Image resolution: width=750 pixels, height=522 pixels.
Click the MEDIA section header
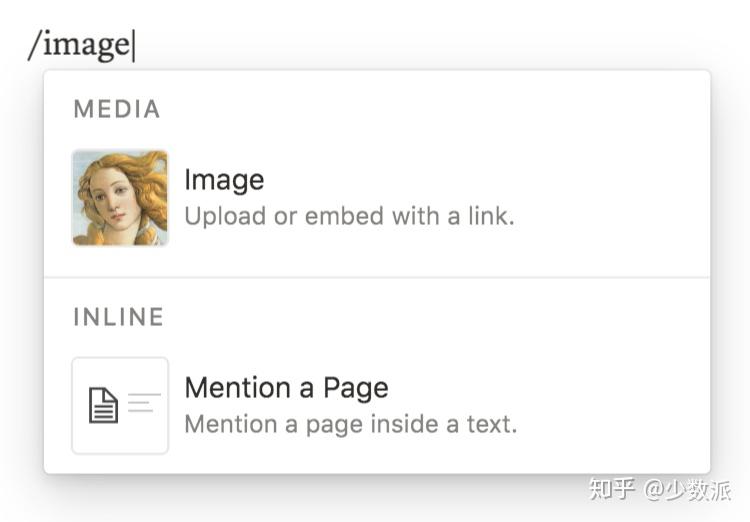pyautogui.click(x=117, y=109)
